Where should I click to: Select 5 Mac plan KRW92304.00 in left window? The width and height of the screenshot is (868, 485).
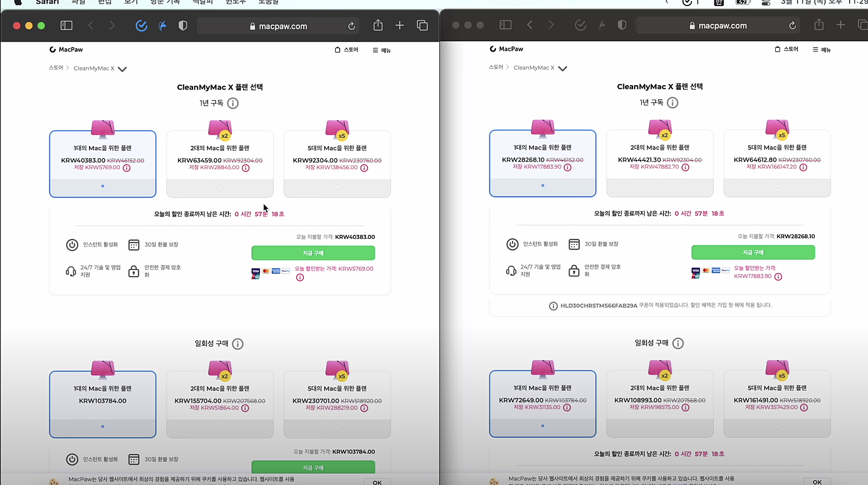[337, 164]
